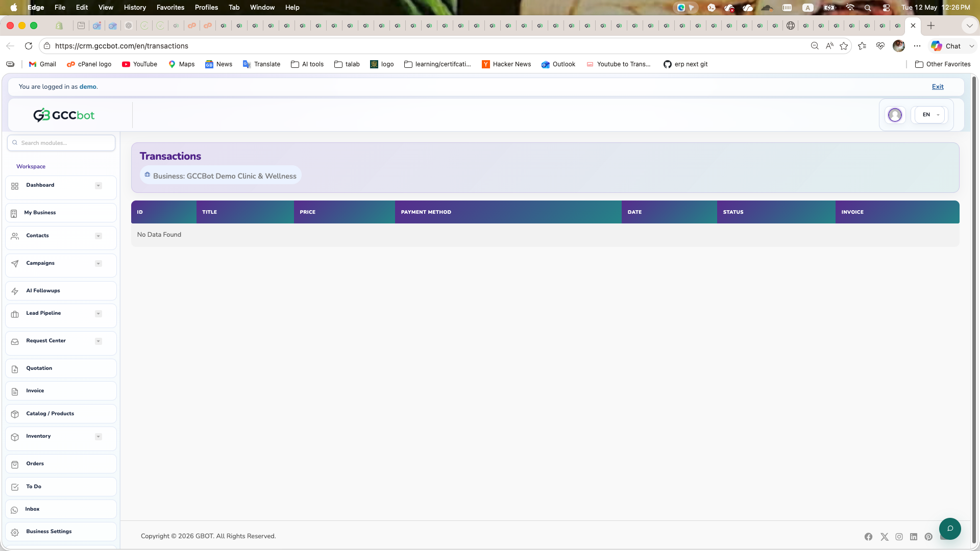Open Edge settings three-dot menu
Screen dimensions: 980x551
(x=917, y=46)
